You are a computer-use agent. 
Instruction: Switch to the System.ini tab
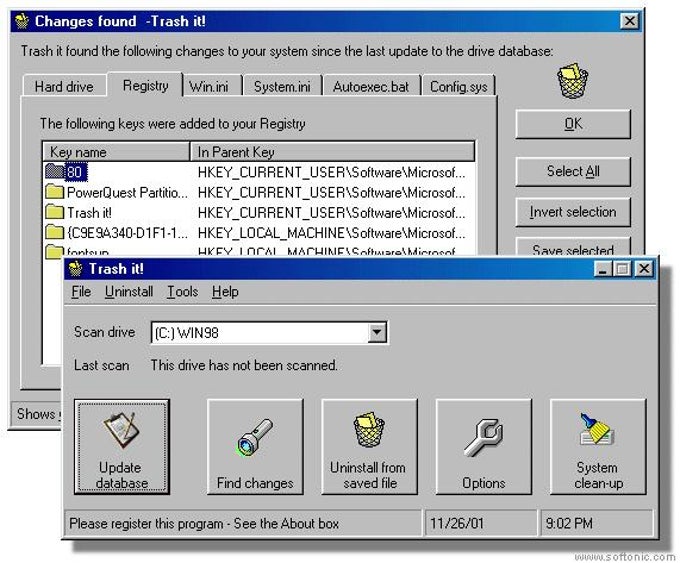pos(282,86)
